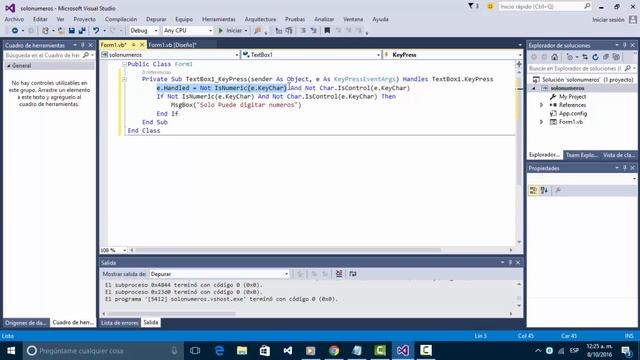Viewport: 640px width, 360px height.
Task: Click the uncomment selected lines icon
Action: click(313, 31)
